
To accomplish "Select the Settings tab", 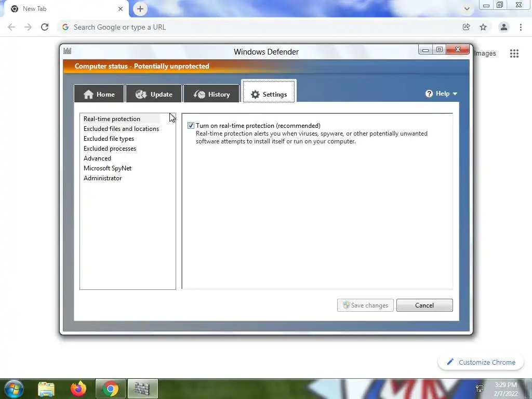I will [x=269, y=91].
